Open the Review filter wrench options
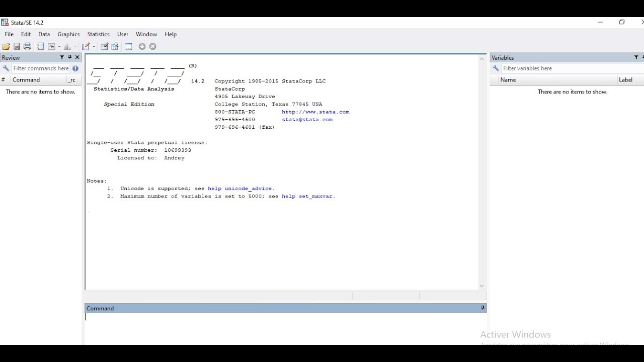Image resolution: width=644 pixels, height=362 pixels. click(6, 68)
